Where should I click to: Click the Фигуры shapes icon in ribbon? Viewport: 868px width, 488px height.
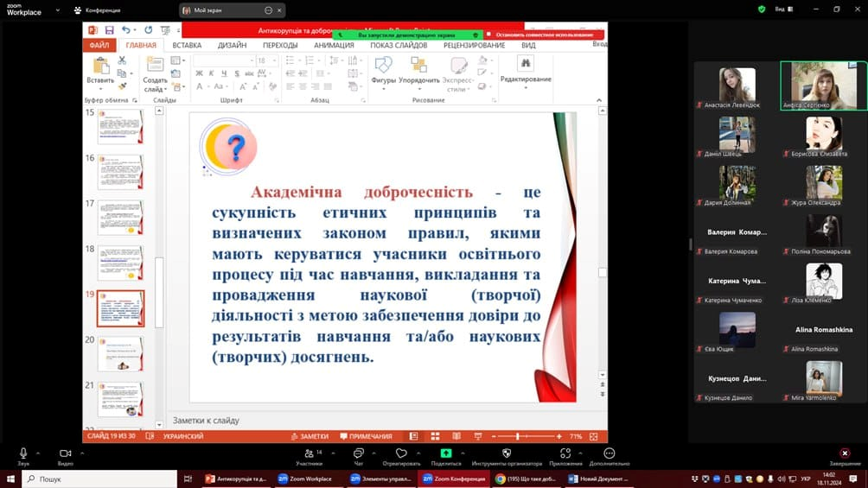coord(383,66)
